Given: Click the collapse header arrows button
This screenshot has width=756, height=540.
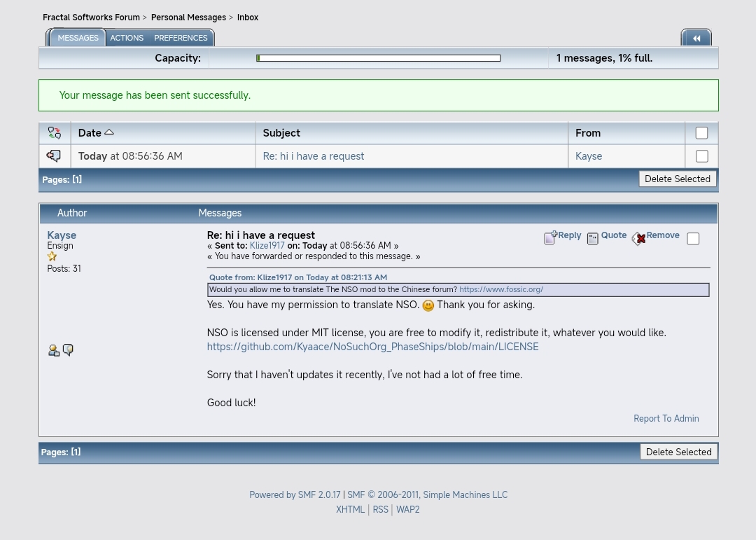Looking at the screenshot, I should pyautogui.click(x=696, y=39).
